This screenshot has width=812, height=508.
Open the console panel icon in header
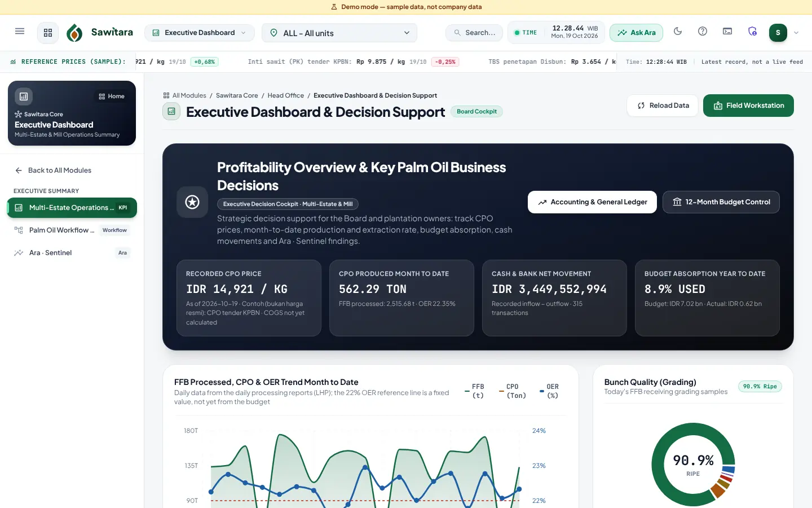[x=727, y=32]
